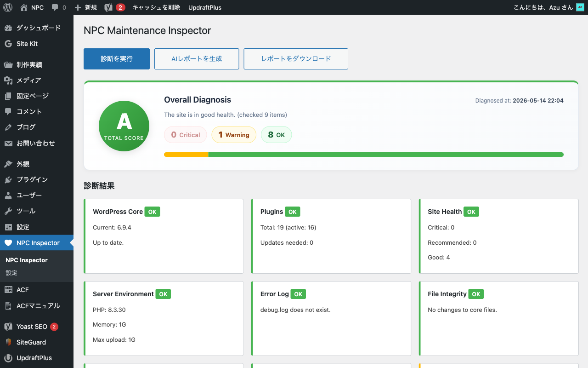Image resolution: width=588 pixels, height=368 pixels.
Task: Click the 'Max upload: 1G' text
Action: coord(114,339)
